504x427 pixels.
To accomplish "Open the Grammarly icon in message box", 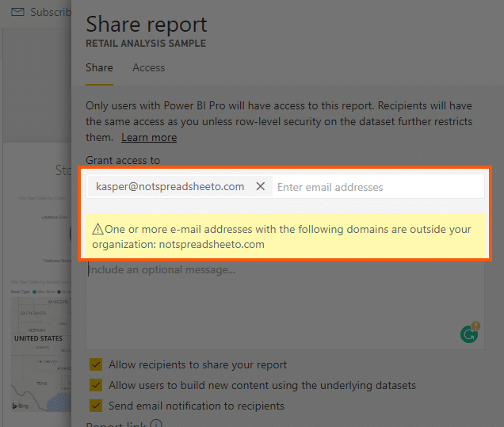I will [x=469, y=334].
